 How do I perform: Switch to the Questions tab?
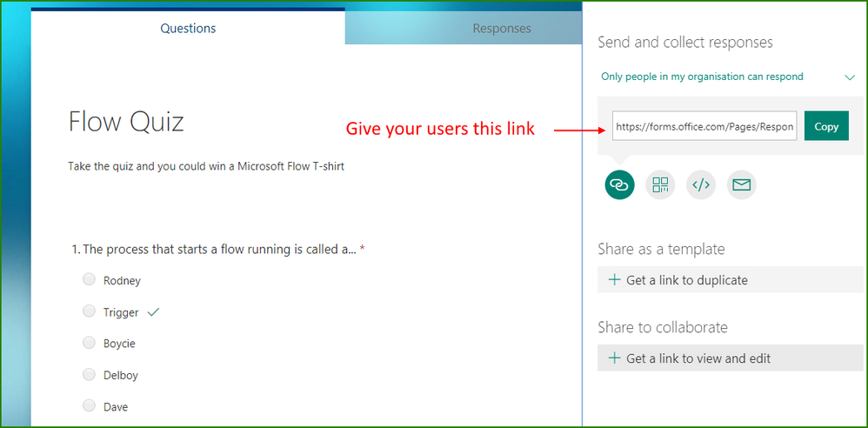pyautogui.click(x=188, y=28)
